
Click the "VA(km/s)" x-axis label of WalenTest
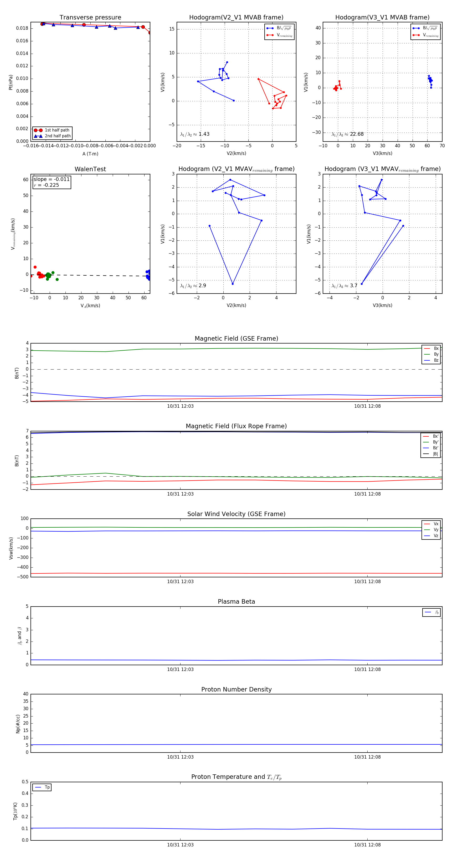[90, 306]
